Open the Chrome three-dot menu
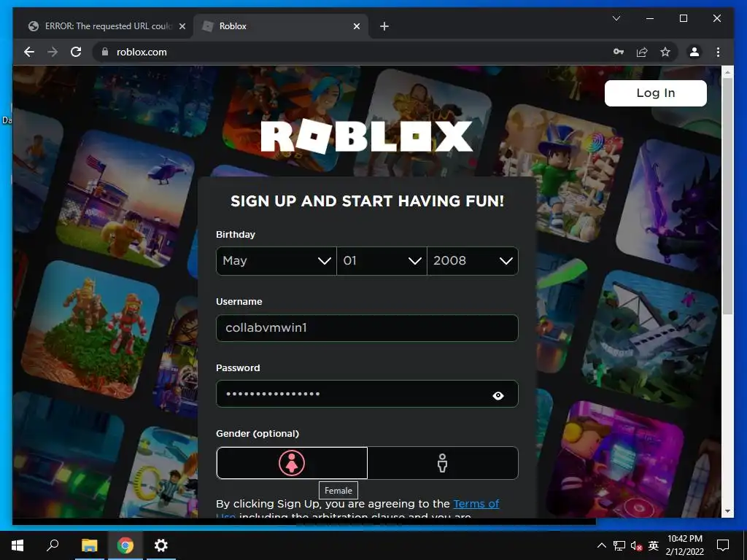747x560 pixels. coord(718,52)
